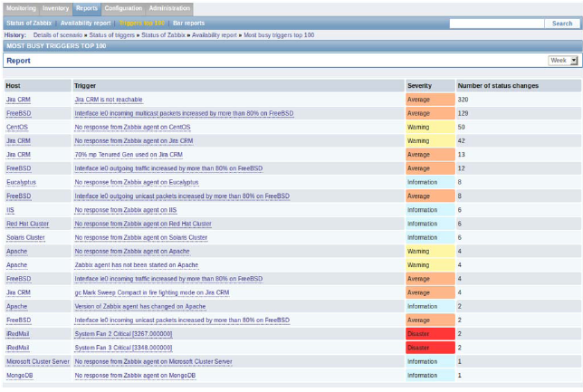The width and height of the screenshot is (583, 392).
Task: Open Most busy triggers top 100 history link
Action: [279, 35]
